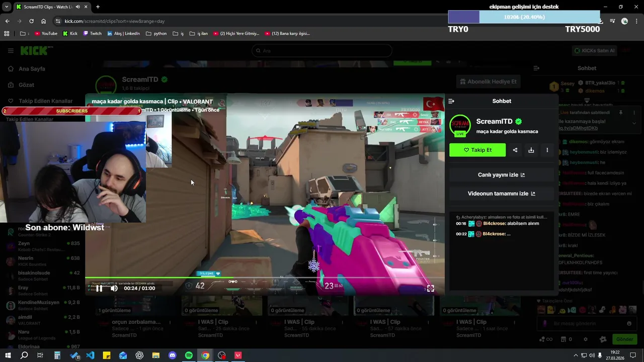This screenshot has width=644, height=362.
Task: Click the KICKs Satın Al button
Action: [594, 51]
